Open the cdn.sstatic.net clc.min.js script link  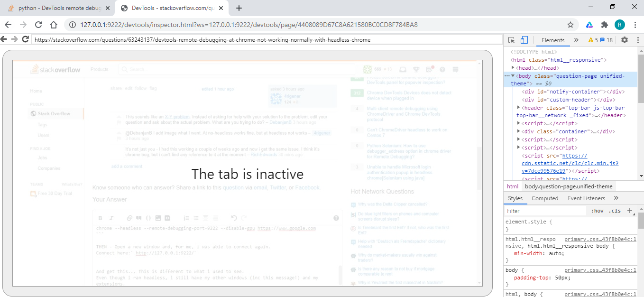coord(570,163)
